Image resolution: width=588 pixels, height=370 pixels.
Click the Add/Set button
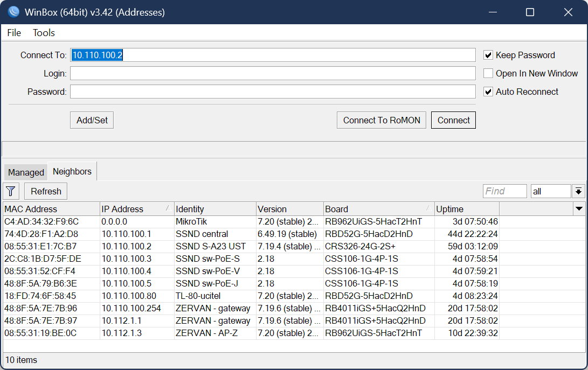click(92, 120)
